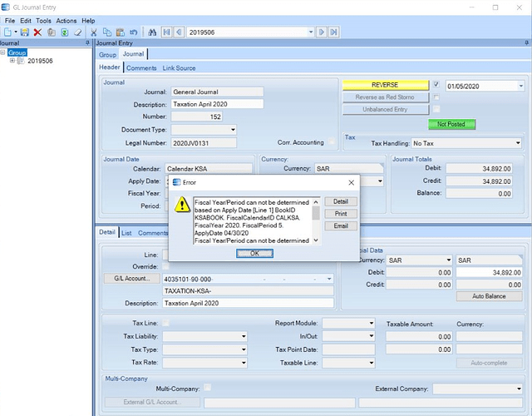Viewport: 532px width, 416px height.
Task: Click the Copy toolbar icon
Action: pyautogui.click(x=107, y=32)
